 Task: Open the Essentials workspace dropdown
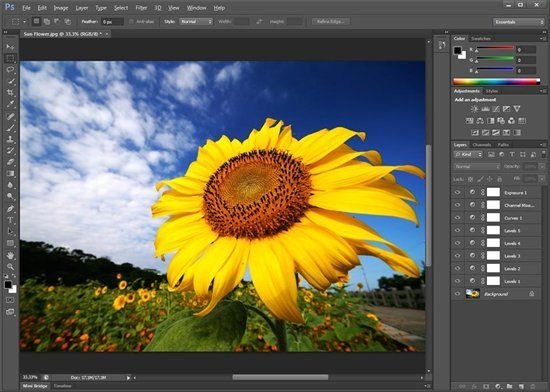(x=518, y=22)
